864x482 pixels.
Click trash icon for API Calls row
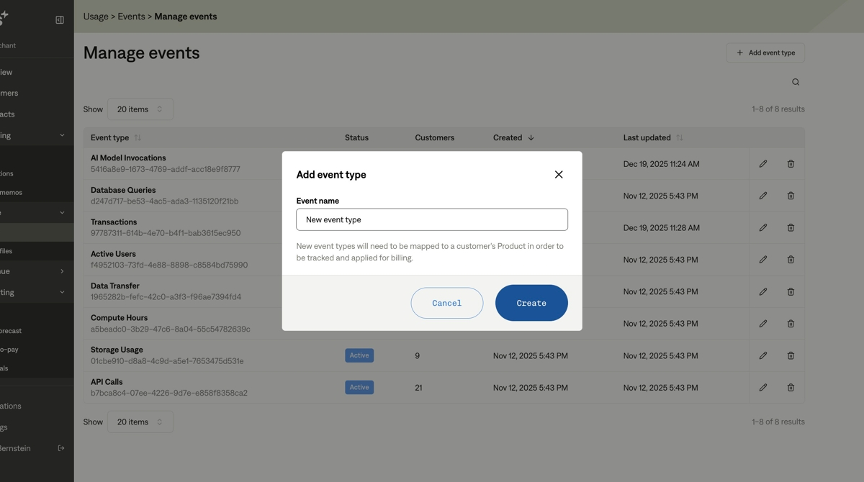(x=790, y=387)
